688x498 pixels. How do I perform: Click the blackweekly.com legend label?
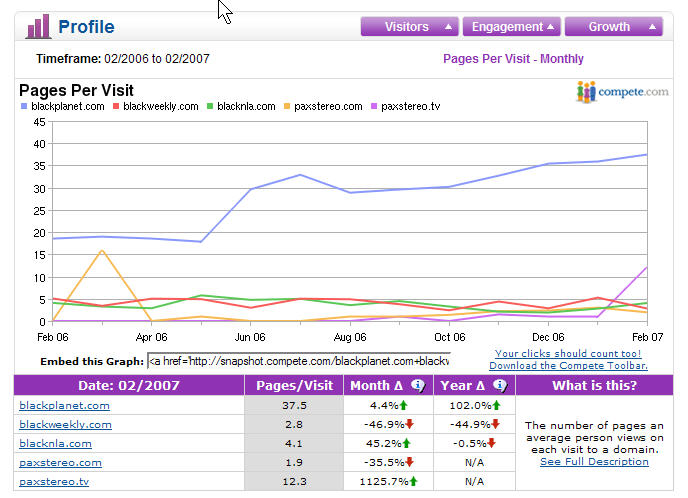[161, 106]
